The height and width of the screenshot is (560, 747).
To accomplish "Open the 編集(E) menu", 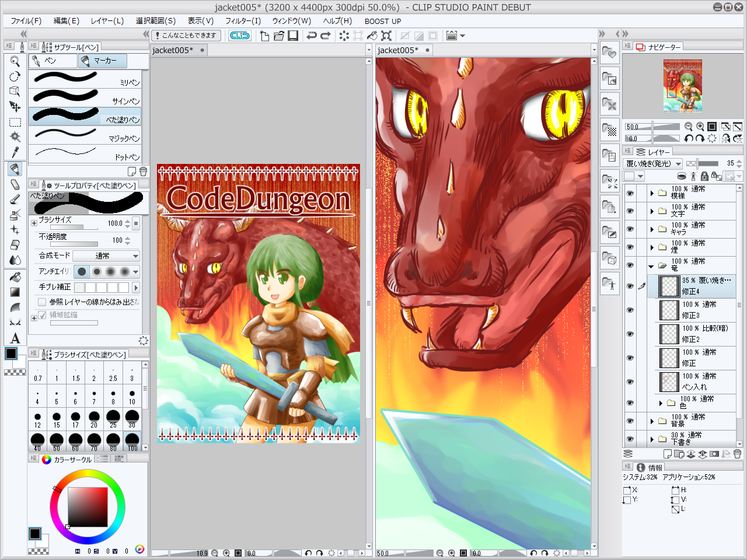I will click(67, 21).
